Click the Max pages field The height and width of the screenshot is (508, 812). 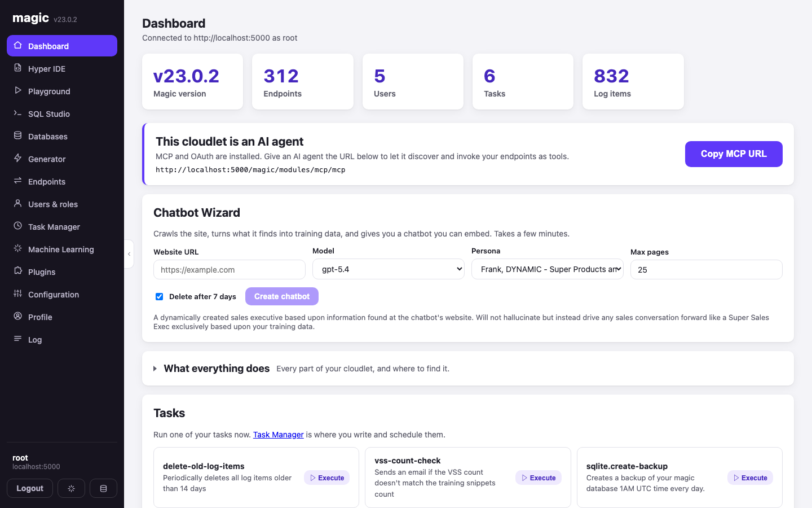[x=707, y=270]
